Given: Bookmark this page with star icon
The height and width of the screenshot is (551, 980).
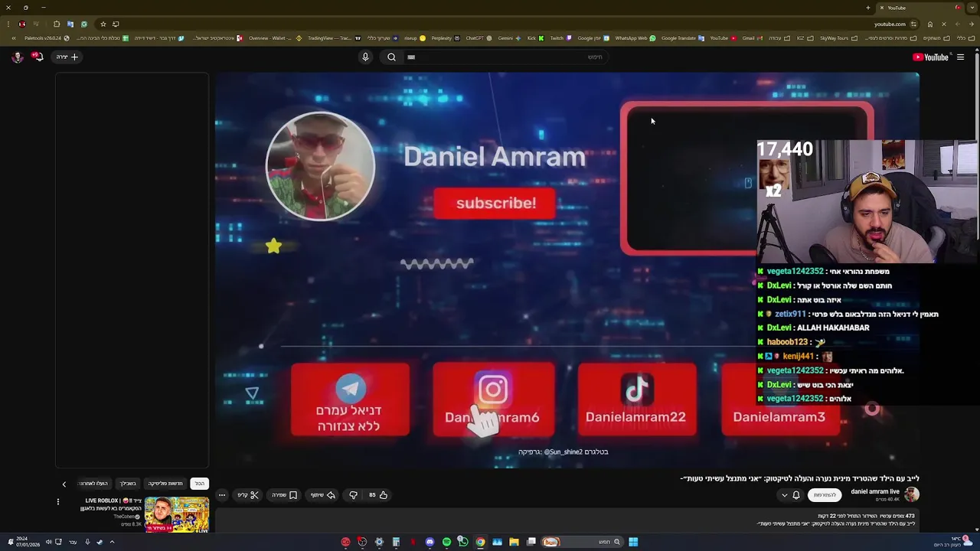Looking at the screenshot, I should click(103, 24).
